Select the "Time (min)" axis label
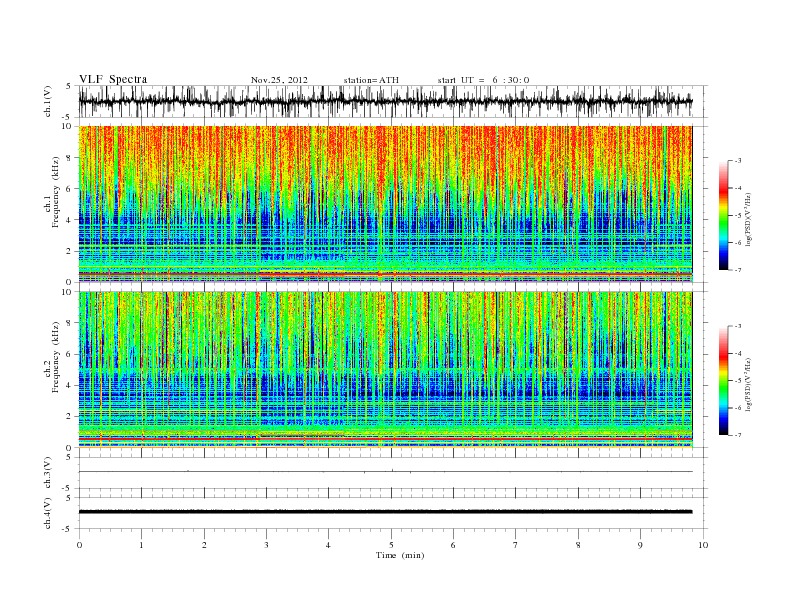 click(400, 555)
